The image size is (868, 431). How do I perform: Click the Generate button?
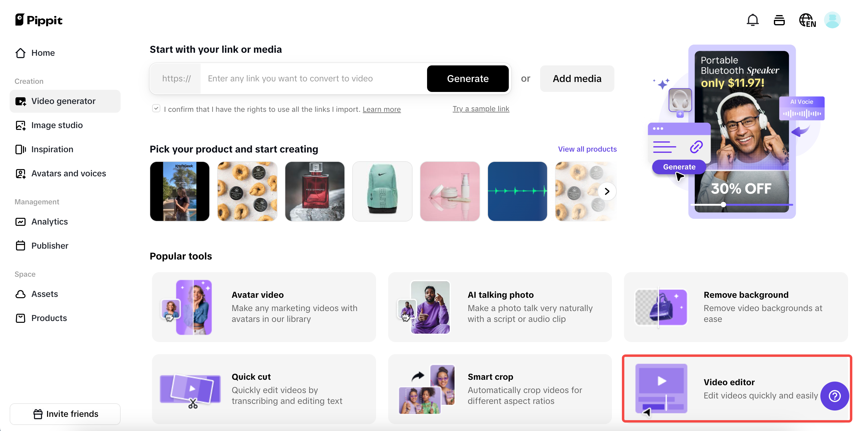click(468, 78)
